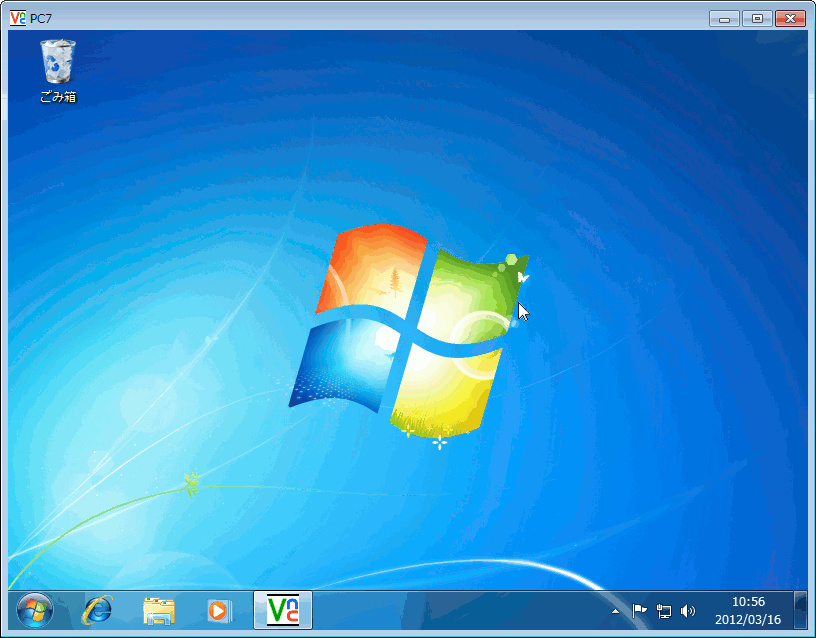
Task: Launch Internet Explorer from the taskbar
Action: [x=97, y=609]
